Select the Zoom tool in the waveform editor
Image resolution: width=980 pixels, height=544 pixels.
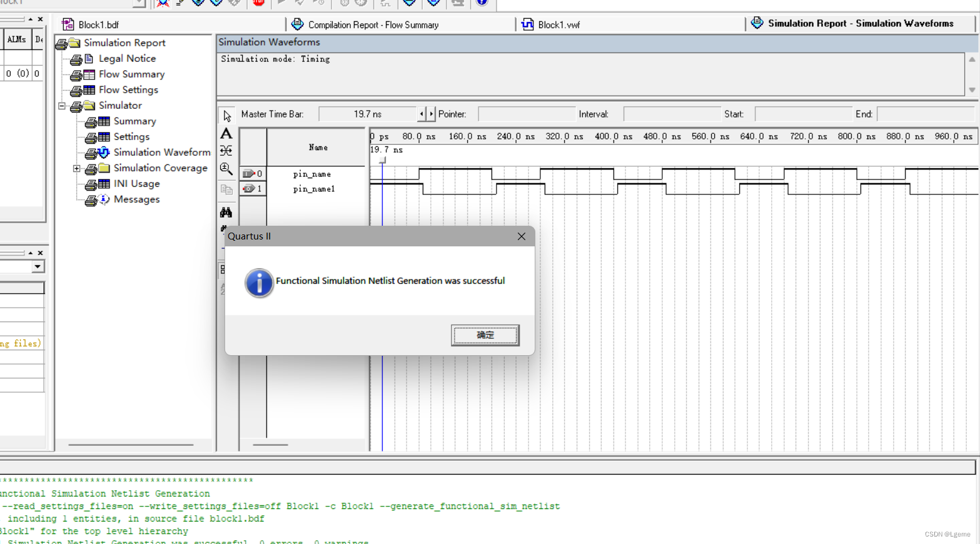tap(226, 168)
